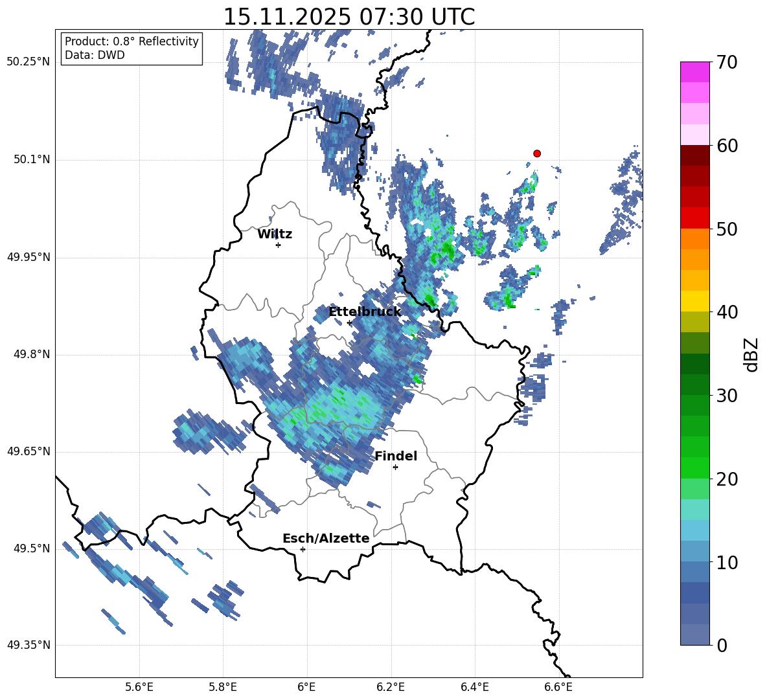Click the Wiltz city cross marker
The height and width of the screenshot is (700, 767).
click(x=278, y=245)
